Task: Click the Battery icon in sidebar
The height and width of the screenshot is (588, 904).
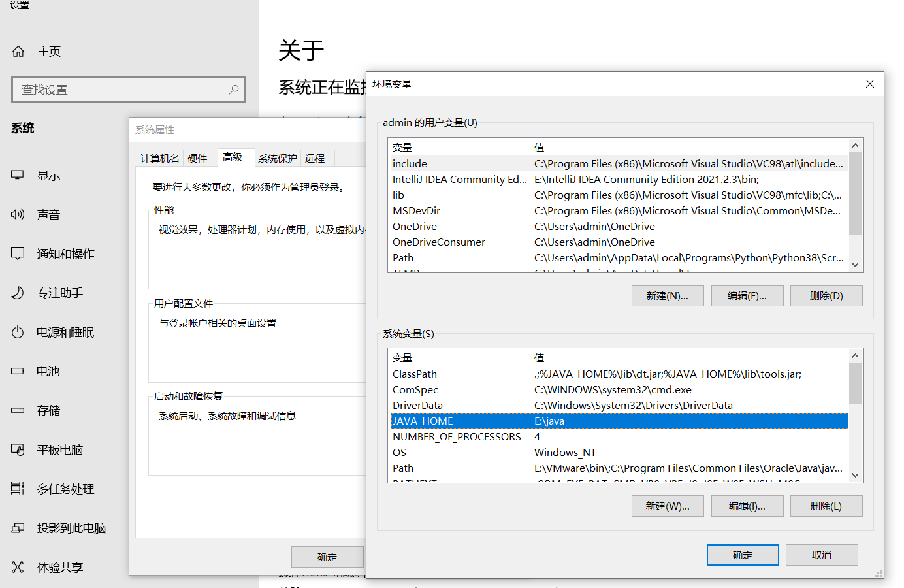Action: click(x=18, y=371)
